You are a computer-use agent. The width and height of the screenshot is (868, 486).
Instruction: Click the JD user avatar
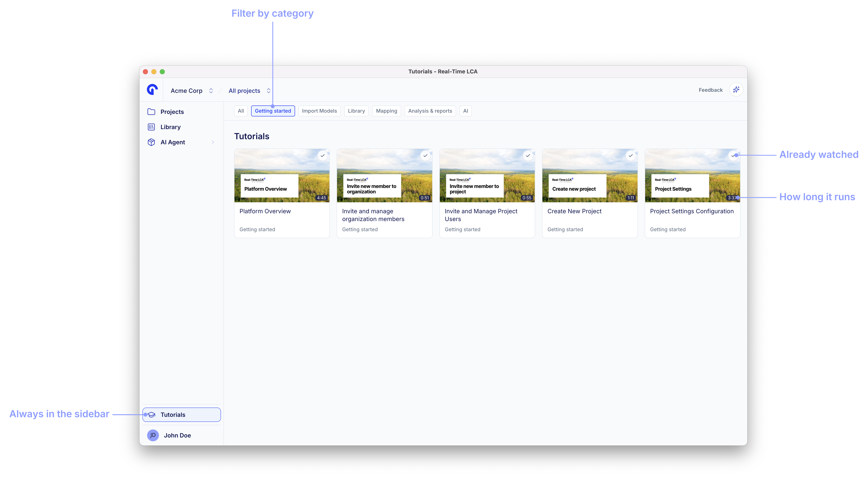[153, 435]
